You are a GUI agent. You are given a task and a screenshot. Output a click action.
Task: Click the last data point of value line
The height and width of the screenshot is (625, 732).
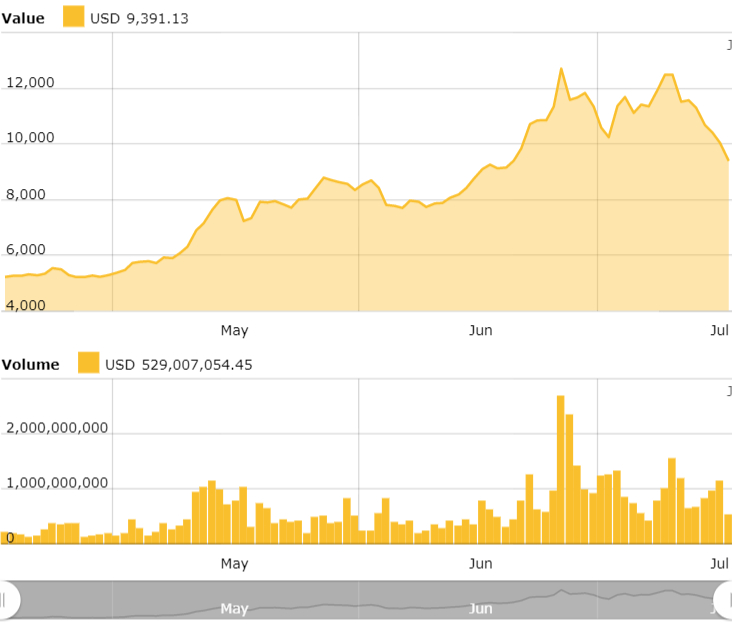tap(728, 160)
